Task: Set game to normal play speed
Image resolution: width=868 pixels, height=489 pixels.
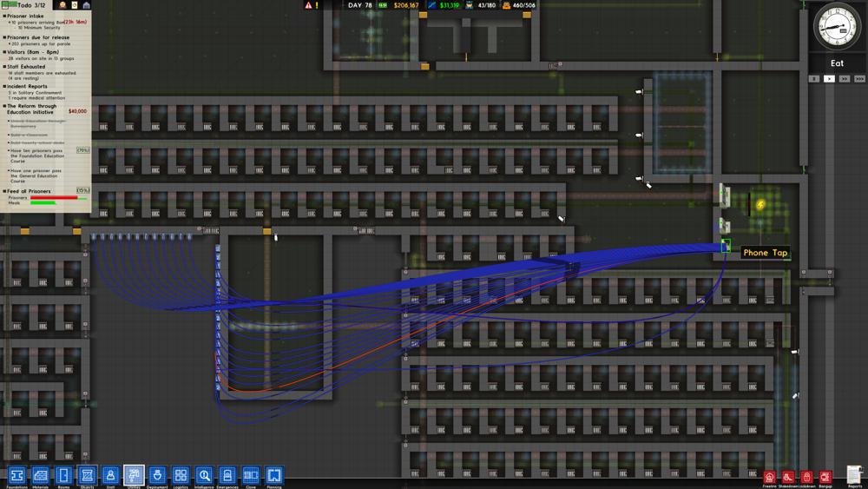Action: pos(829,79)
